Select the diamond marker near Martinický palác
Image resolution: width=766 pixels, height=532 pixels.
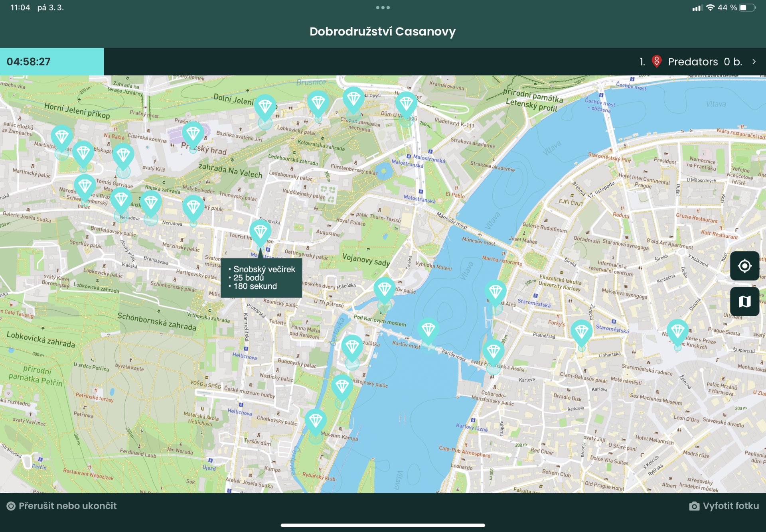(x=62, y=139)
